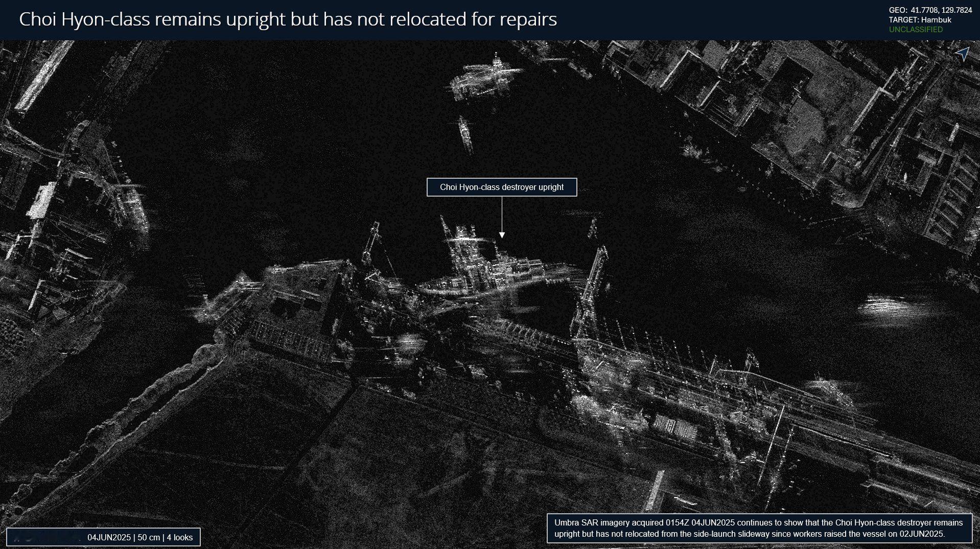Click the Umbra SAR imagery caption box

759,528
